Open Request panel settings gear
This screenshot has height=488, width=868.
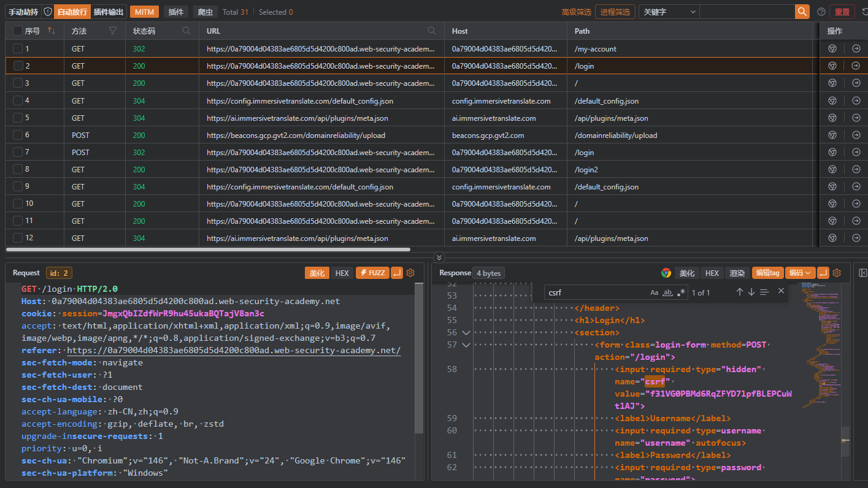click(x=410, y=273)
